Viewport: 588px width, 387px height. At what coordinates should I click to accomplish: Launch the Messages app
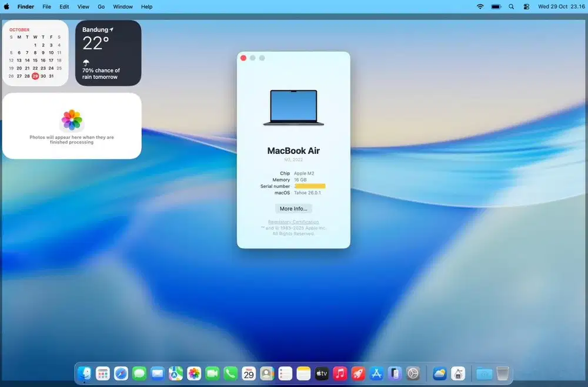[139, 373]
